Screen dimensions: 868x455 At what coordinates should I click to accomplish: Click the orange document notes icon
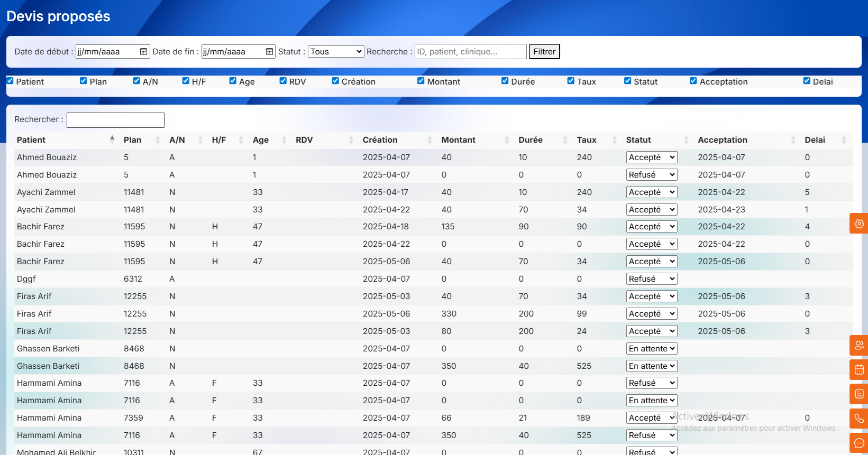click(859, 394)
